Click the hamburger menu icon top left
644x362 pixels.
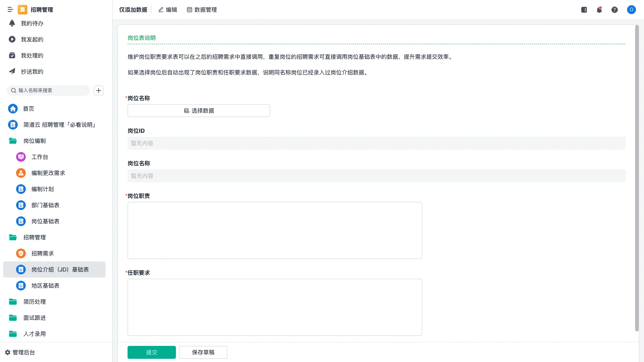pos(10,10)
